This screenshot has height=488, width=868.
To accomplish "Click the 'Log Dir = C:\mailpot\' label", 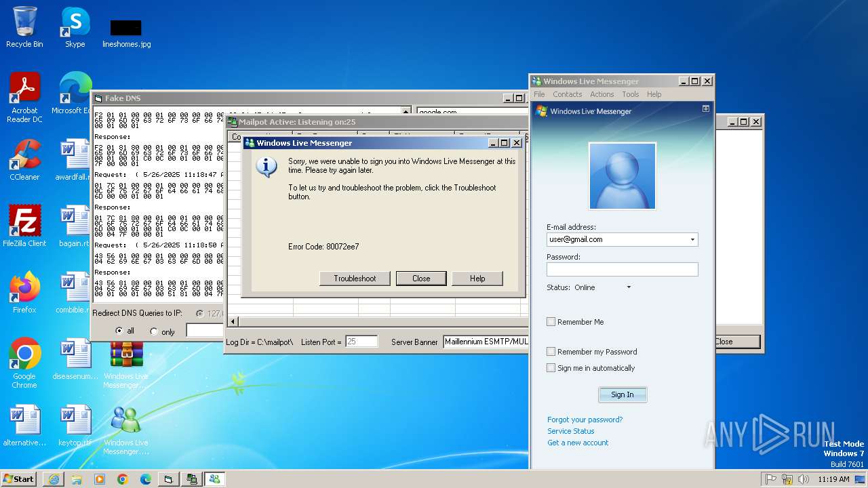I will click(260, 342).
